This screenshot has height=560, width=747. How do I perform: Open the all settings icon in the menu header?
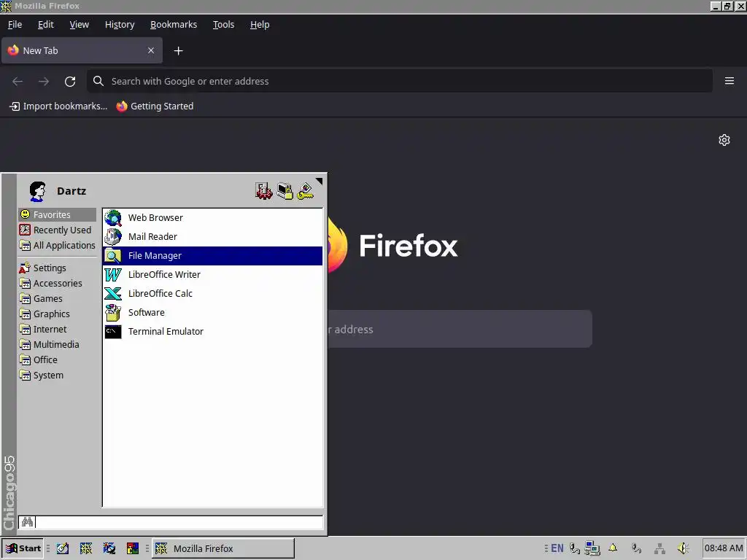[x=263, y=191]
